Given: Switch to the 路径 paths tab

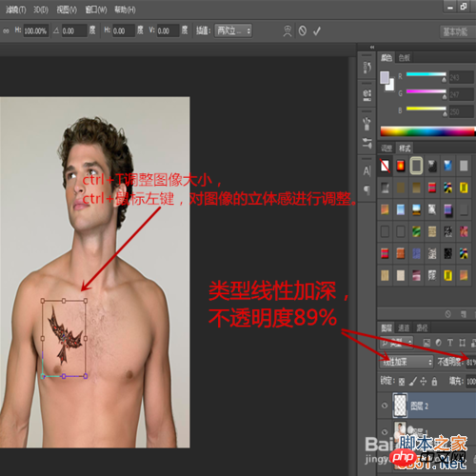Looking at the screenshot, I should [x=422, y=327].
